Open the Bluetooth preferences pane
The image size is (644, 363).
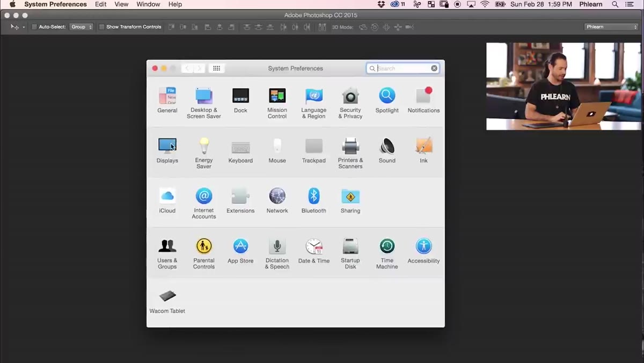tap(314, 201)
